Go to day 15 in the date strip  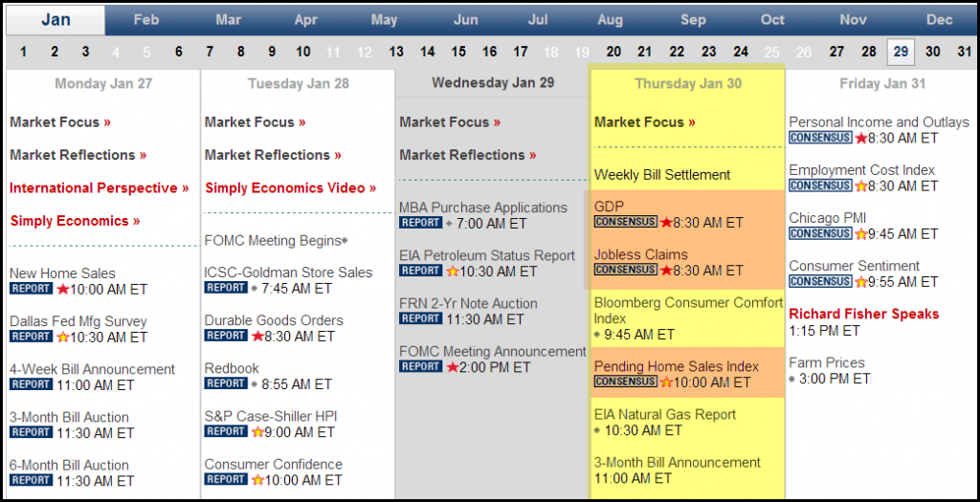(x=458, y=52)
